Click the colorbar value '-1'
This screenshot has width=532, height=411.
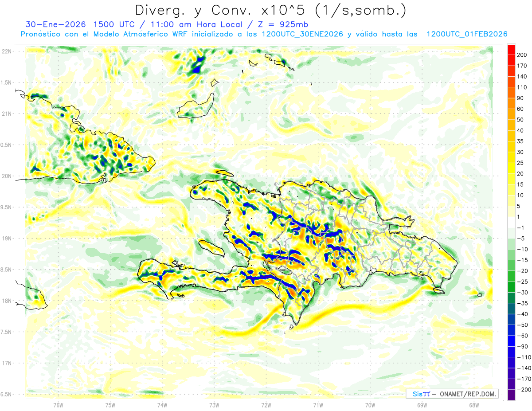(521, 227)
